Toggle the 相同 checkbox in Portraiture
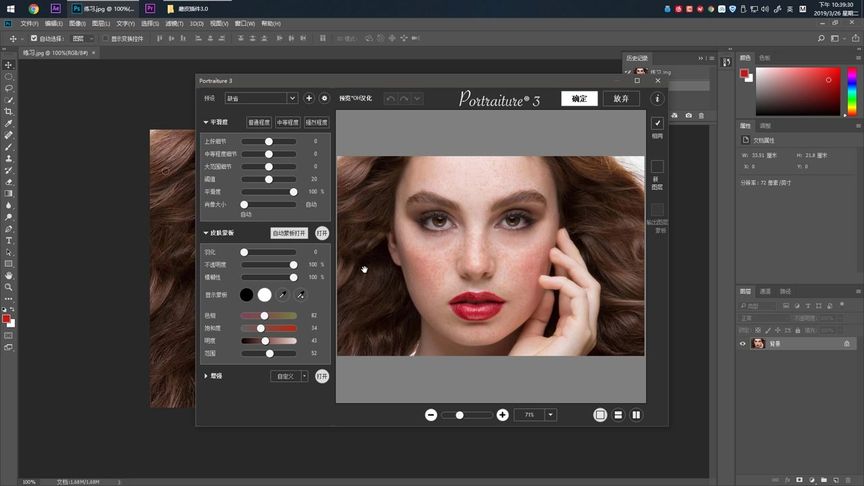 pos(657,123)
